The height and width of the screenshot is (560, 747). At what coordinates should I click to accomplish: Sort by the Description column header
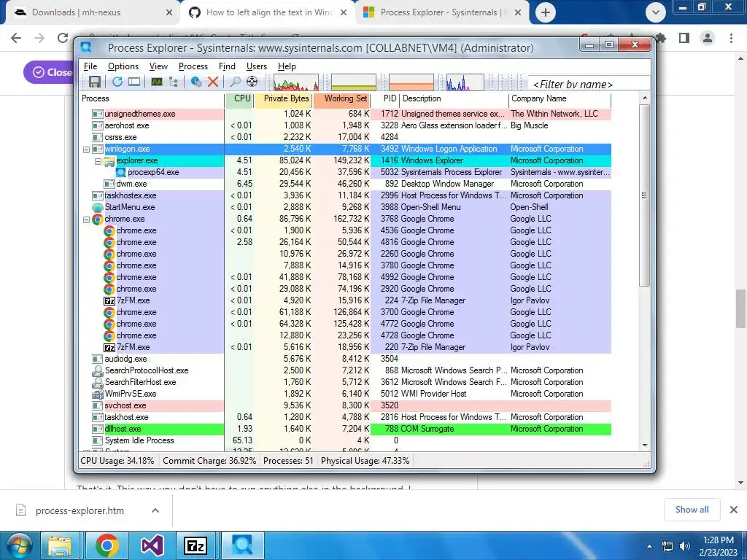click(454, 98)
